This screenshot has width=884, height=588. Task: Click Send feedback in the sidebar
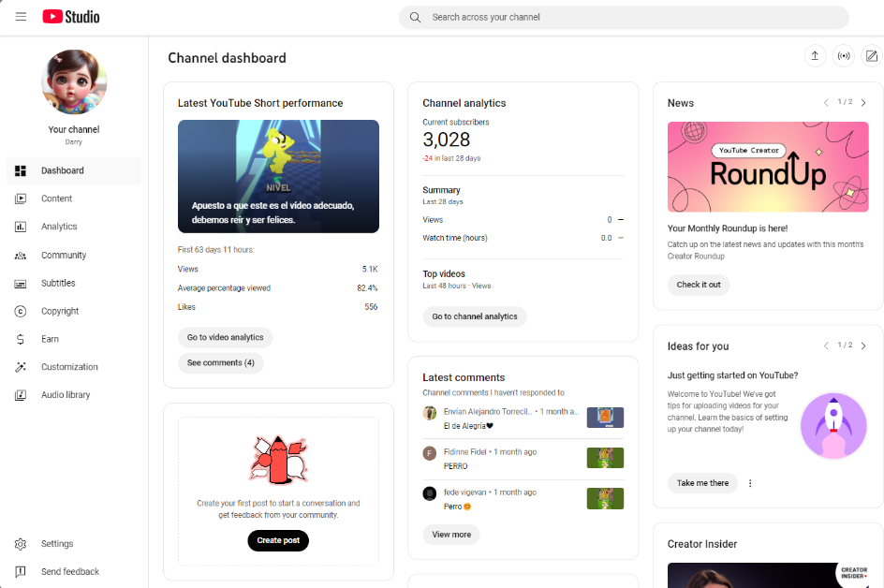[74, 572]
